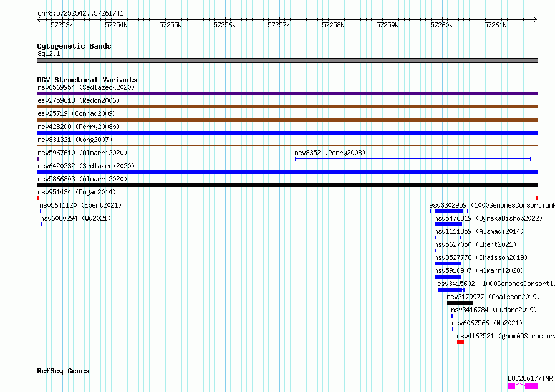
Task: Select the nsv3527778 blue bar
Action: 448,264
